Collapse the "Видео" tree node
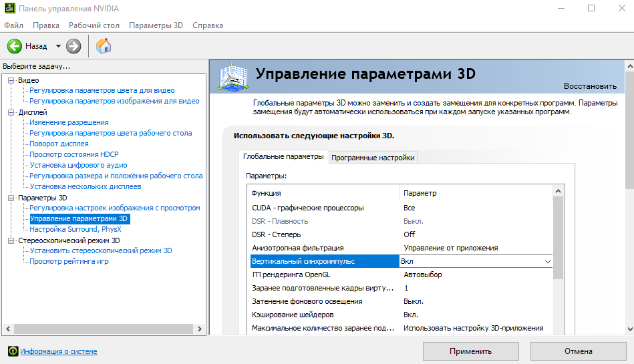634x364 pixels. click(11, 80)
